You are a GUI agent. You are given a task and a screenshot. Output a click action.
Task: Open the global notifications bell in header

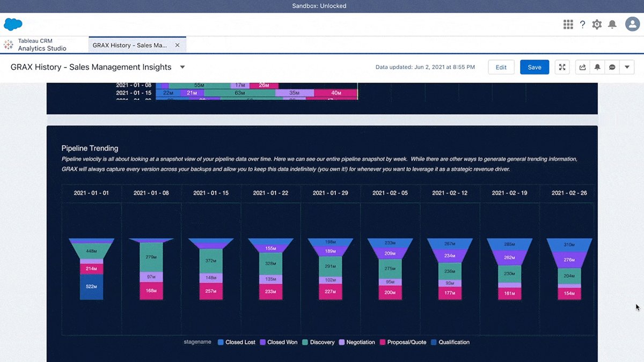(612, 24)
